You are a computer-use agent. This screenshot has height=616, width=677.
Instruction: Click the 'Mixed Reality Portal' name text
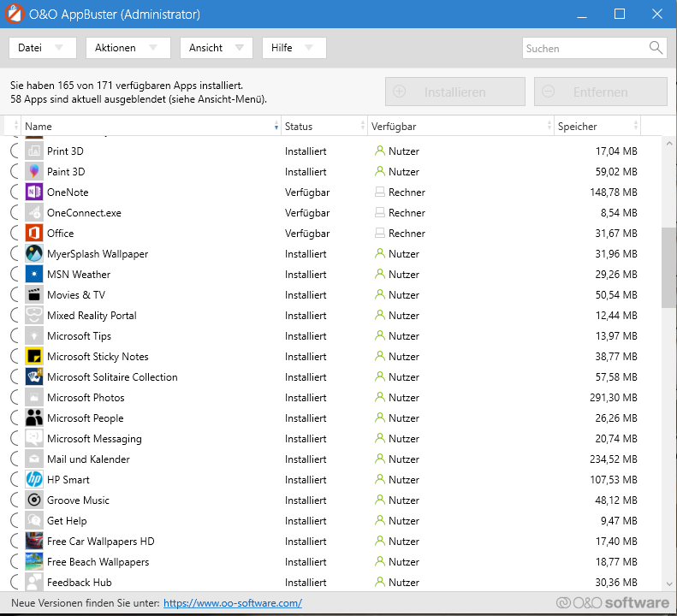pos(92,315)
